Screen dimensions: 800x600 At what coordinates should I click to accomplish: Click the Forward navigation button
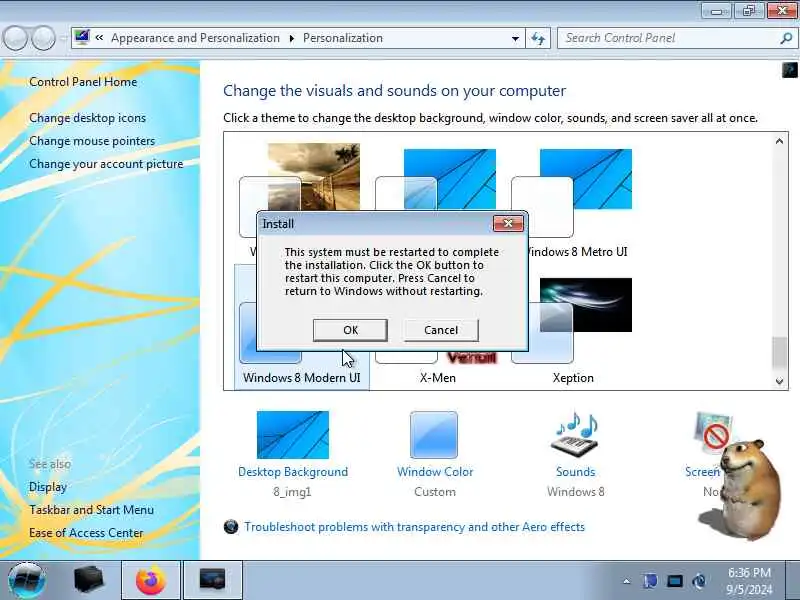pos(43,38)
